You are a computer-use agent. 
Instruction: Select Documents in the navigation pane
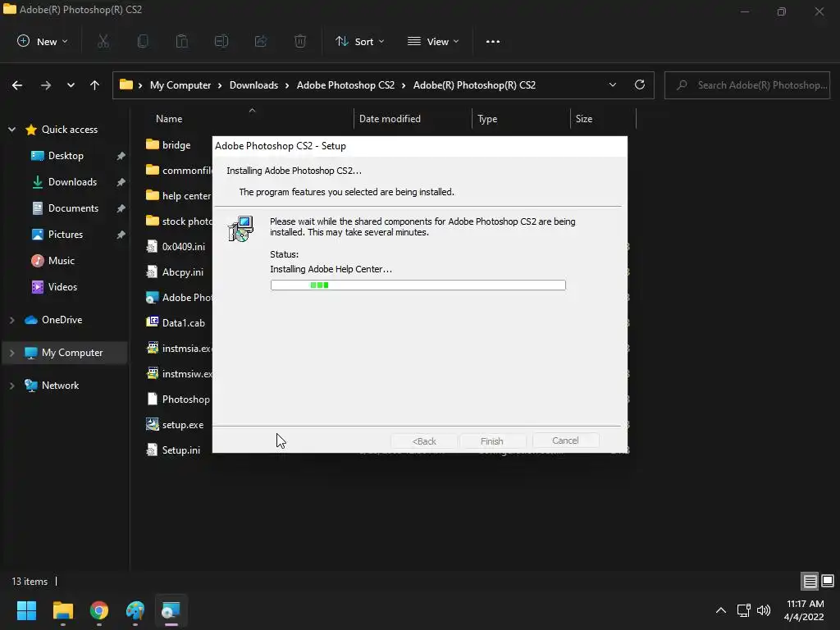tap(73, 208)
